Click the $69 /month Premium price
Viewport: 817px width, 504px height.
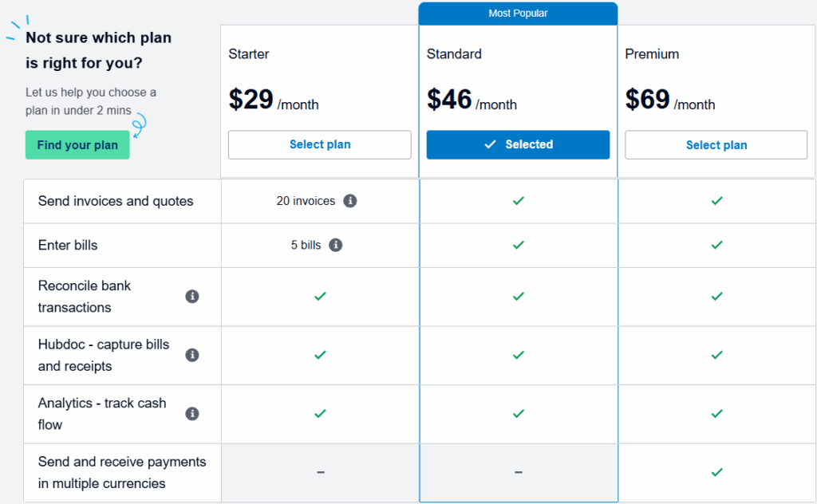pos(670,100)
